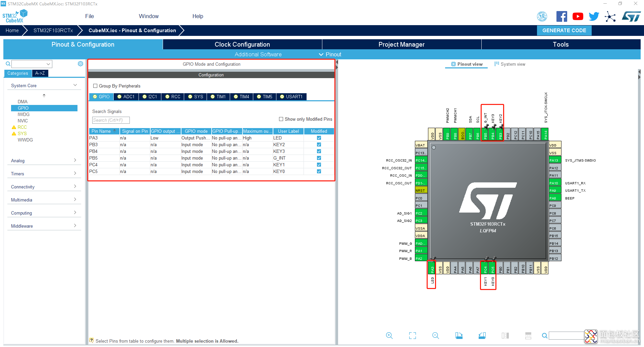Switch to System view
Image resolution: width=644 pixels, height=347 pixels.
click(510, 64)
